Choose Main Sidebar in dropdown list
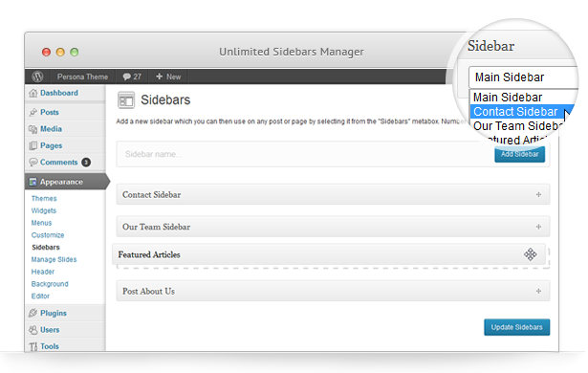Screen dimensions: 588x373 508,98
